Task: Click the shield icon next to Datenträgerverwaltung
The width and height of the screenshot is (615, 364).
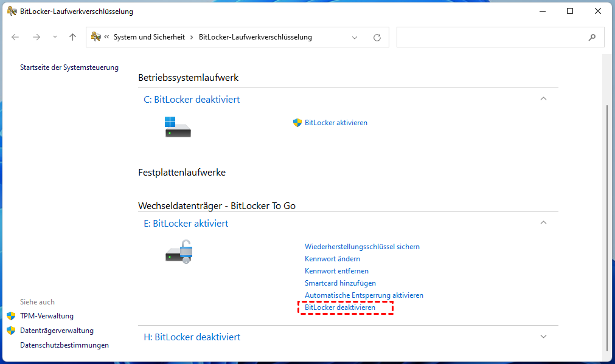Action: pyautogui.click(x=11, y=331)
